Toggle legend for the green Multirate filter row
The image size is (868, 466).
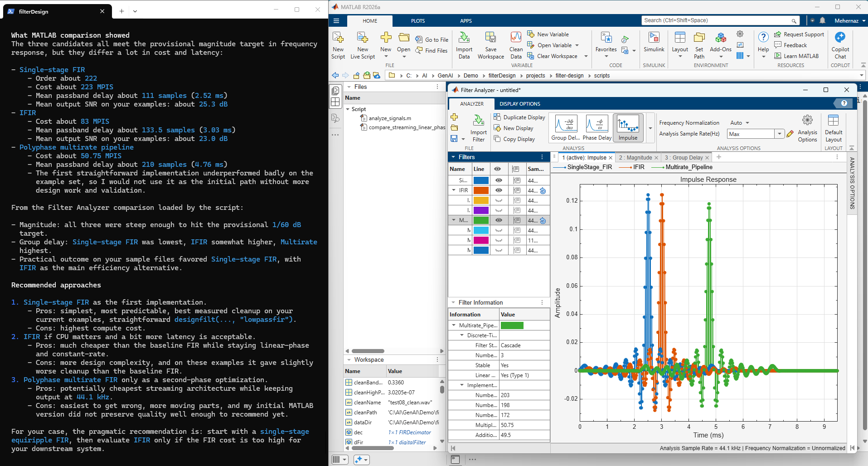(x=517, y=220)
